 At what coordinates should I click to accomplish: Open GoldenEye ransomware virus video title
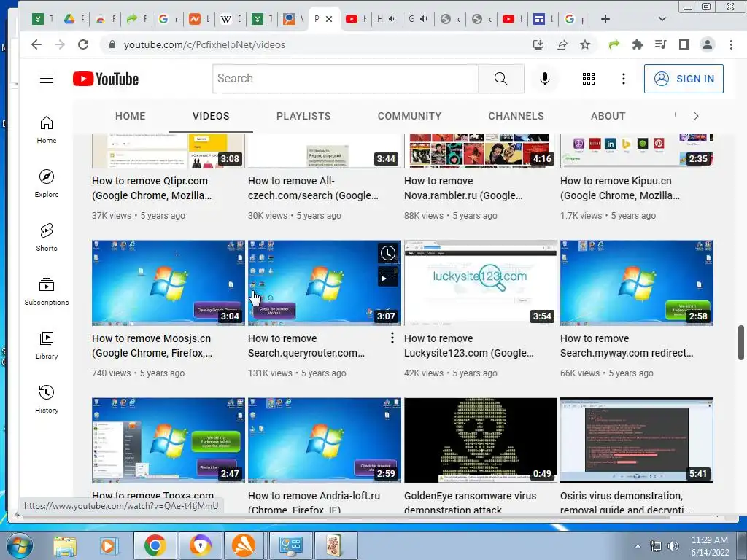pyautogui.click(x=471, y=502)
